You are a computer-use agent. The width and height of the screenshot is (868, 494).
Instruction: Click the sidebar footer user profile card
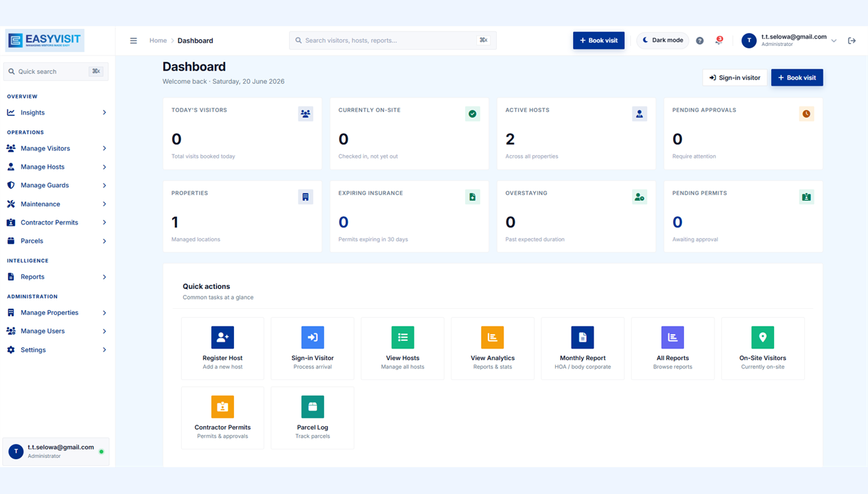56,451
